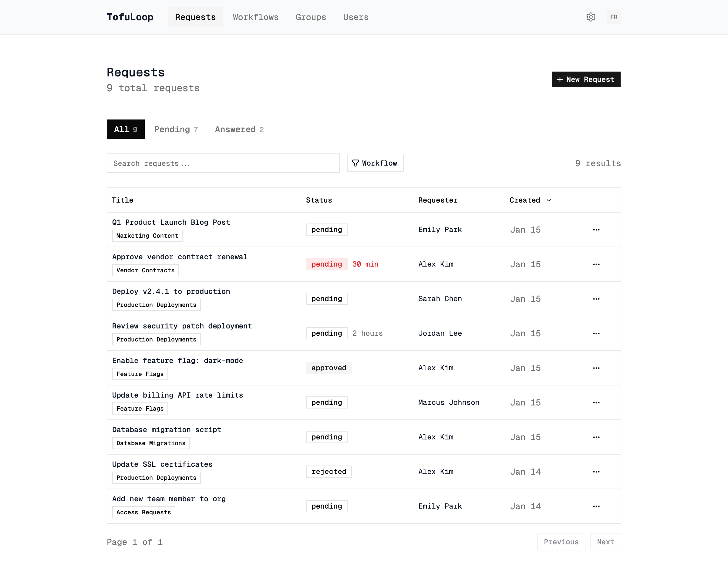Open actions menu for Q1 Product Launch Blog Post
This screenshot has height=575, width=728.
click(x=596, y=230)
